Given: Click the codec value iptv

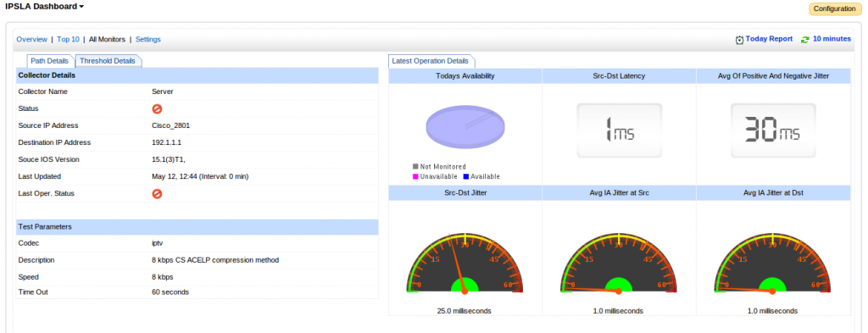Looking at the screenshot, I should tap(157, 243).
